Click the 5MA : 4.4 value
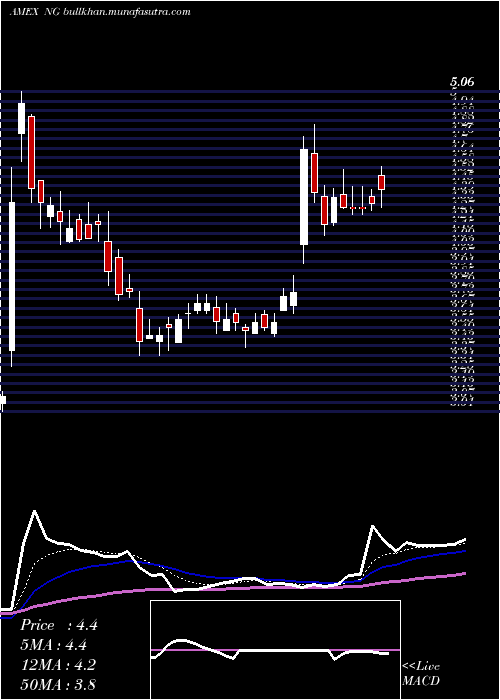500x700 pixels. point(53,645)
